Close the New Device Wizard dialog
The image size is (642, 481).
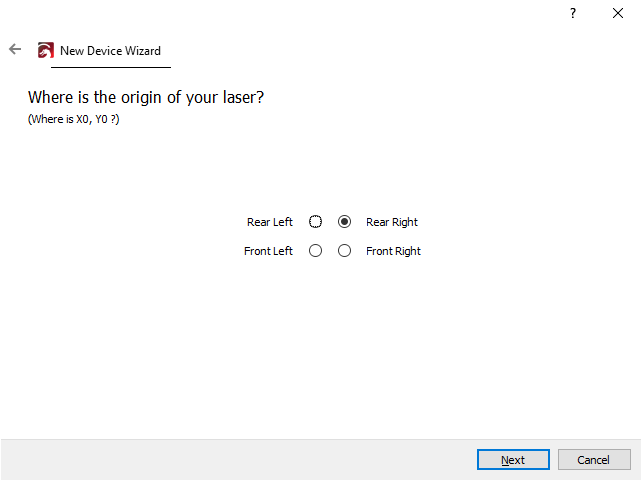618,13
